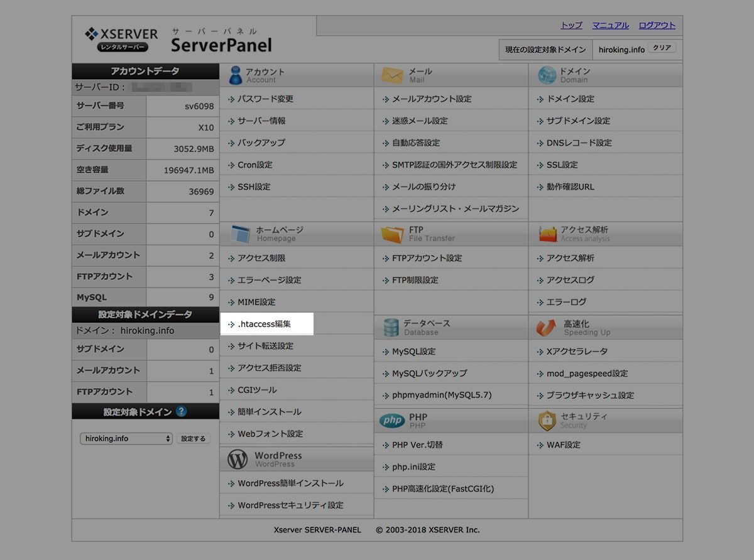Click the Security padlock icon

coord(547,421)
